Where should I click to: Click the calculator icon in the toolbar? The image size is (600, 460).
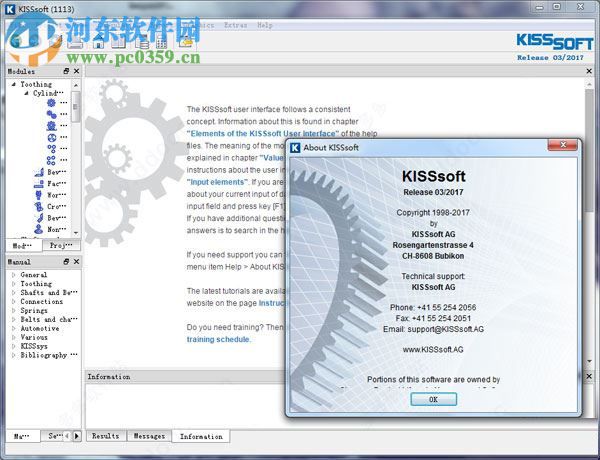pyautogui.click(x=161, y=42)
